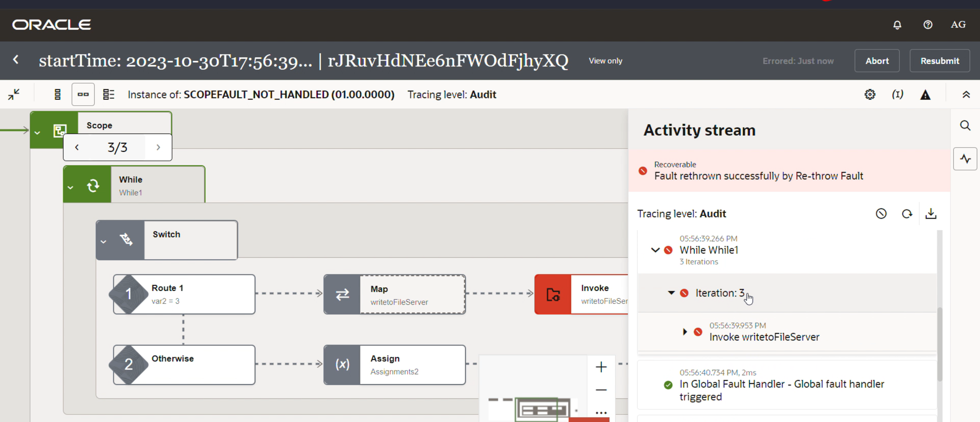The height and width of the screenshot is (422, 980).
Task: Show errors via the warning triangle icon
Action: click(925, 94)
